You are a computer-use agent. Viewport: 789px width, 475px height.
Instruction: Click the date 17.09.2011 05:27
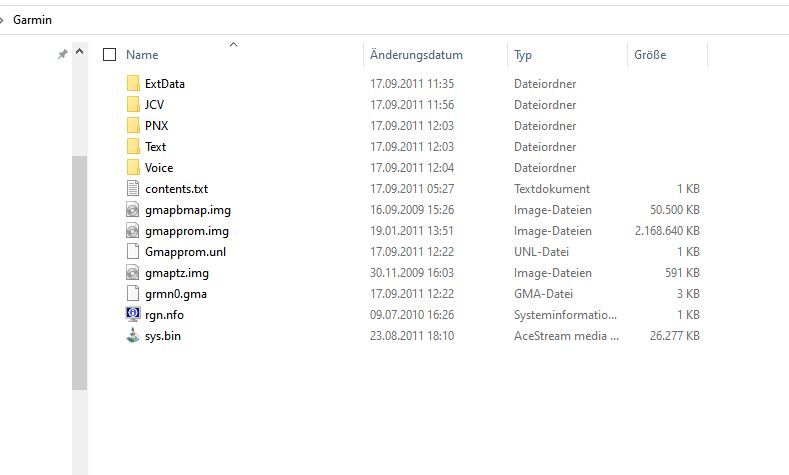[x=412, y=189]
